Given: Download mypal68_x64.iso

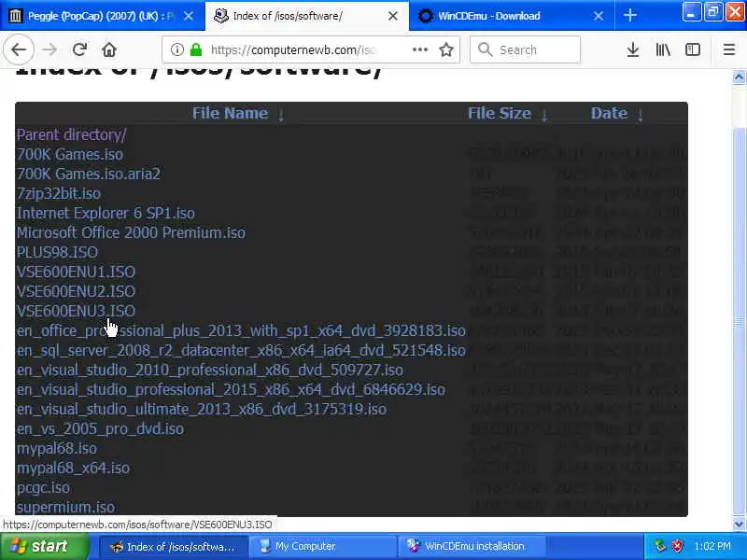Looking at the screenshot, I should coord(73,468).
